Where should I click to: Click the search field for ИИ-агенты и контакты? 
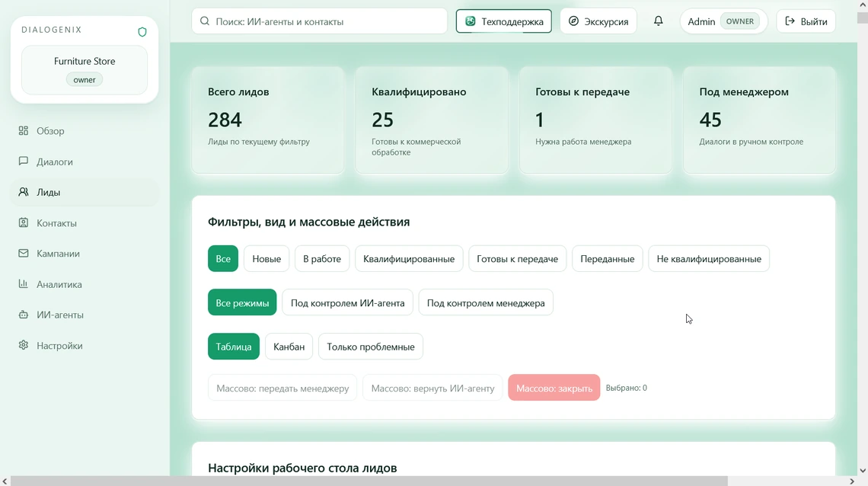pyautogui.click(x=320, y=21)
